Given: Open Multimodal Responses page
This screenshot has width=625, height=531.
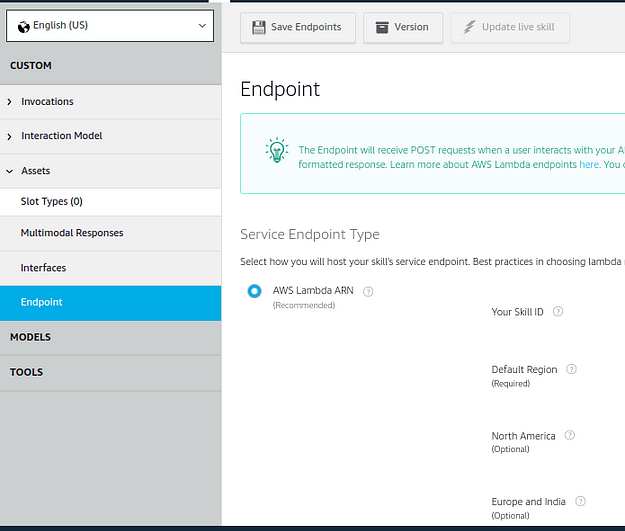Looking at the screenshot, I should click(110, 233).
